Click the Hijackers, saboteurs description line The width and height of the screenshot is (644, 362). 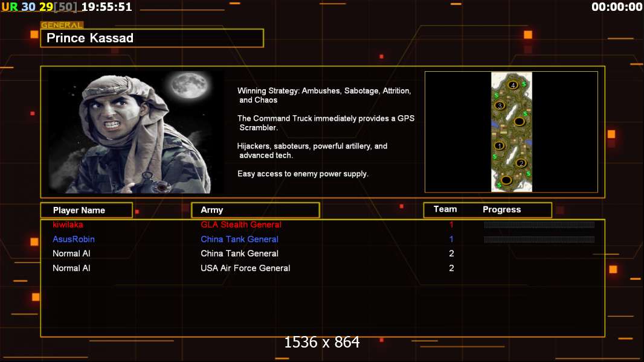[312, 150]
